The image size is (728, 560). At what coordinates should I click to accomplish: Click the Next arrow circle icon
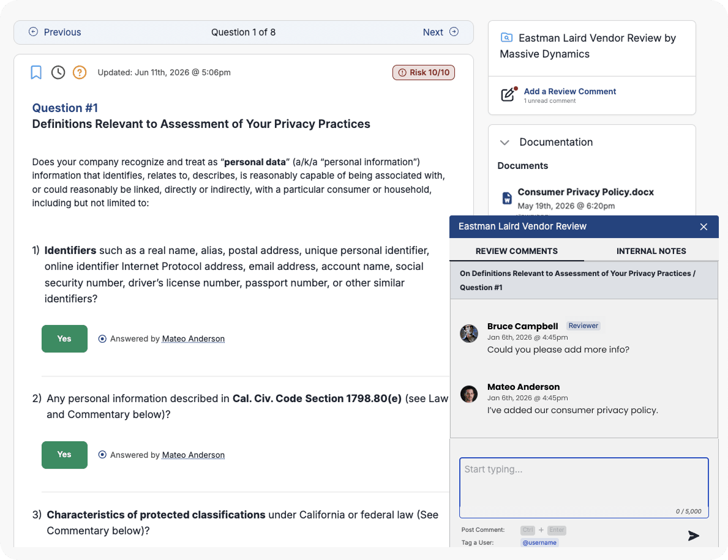[x=454, y=32]
